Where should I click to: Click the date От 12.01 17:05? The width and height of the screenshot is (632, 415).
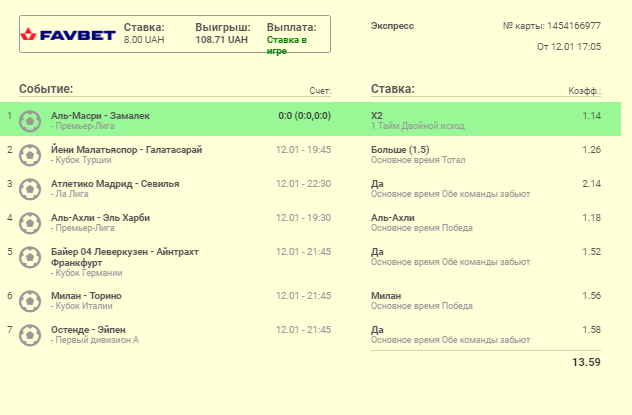[x=569, y=47]
